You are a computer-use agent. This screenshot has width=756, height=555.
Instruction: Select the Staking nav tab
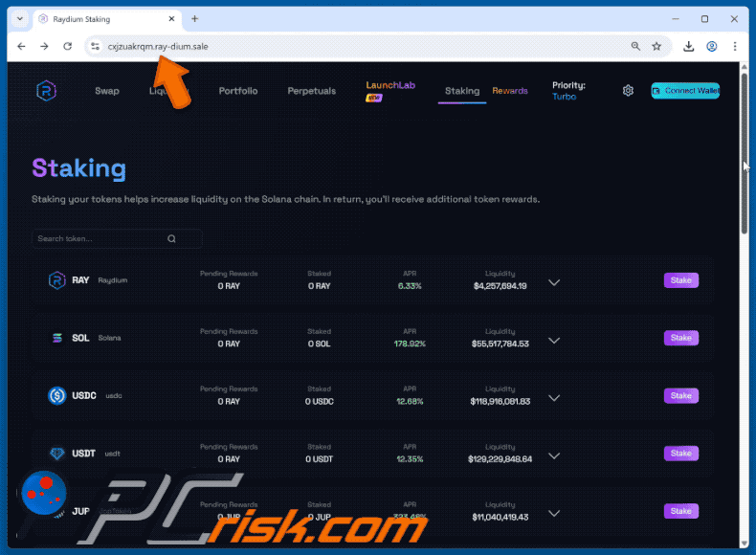click(x=462, y=91)
